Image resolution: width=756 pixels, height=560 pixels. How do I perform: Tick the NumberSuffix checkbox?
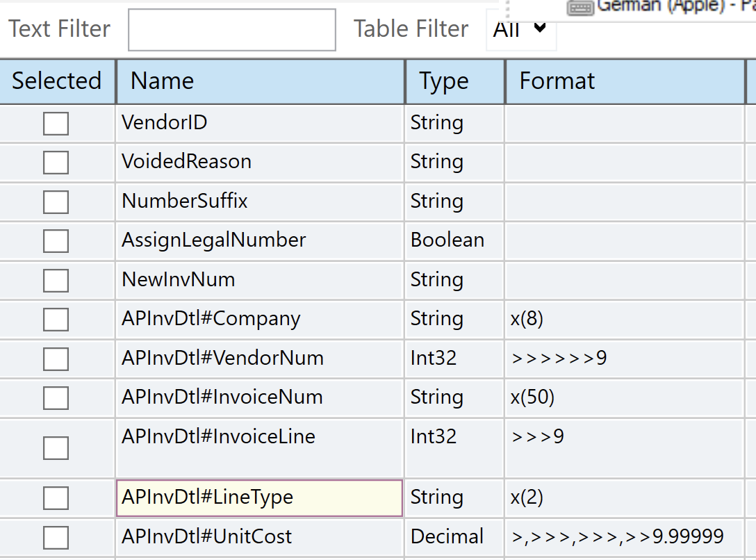pos(56,201)
